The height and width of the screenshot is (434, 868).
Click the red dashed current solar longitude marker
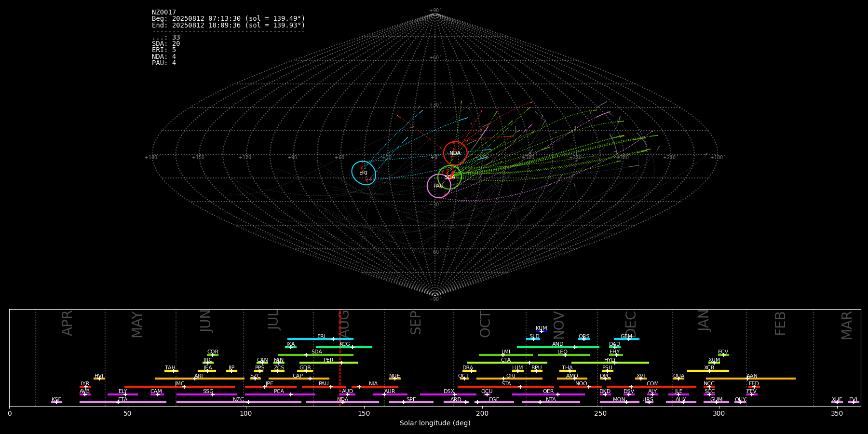point(340,357)
